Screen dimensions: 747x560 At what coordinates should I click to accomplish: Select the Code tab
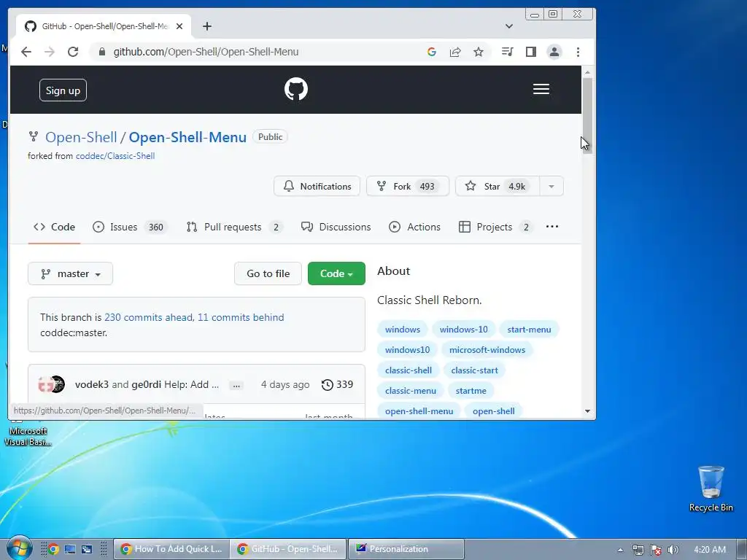click(x=54, y=227)
